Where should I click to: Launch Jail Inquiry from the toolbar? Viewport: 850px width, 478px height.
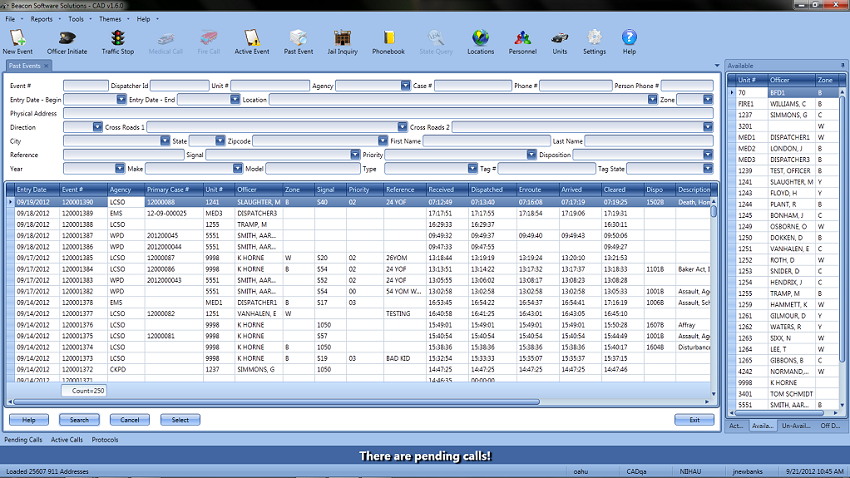(342, 40)
